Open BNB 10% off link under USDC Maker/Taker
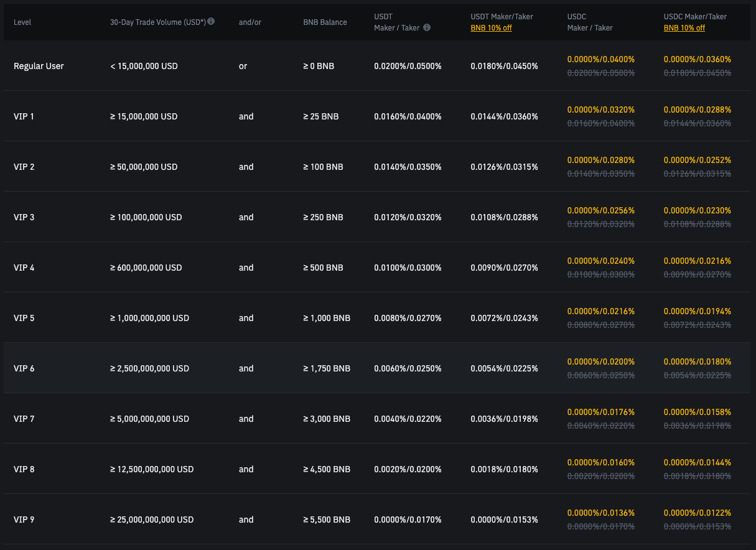756x550 pixels. pos(684,28)
